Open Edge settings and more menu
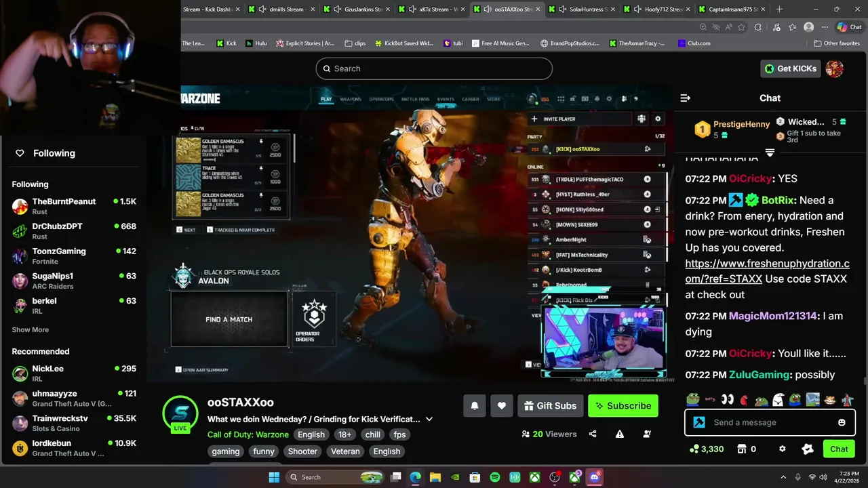The height and width of the screenshot is (488, 868). (825, 27)
